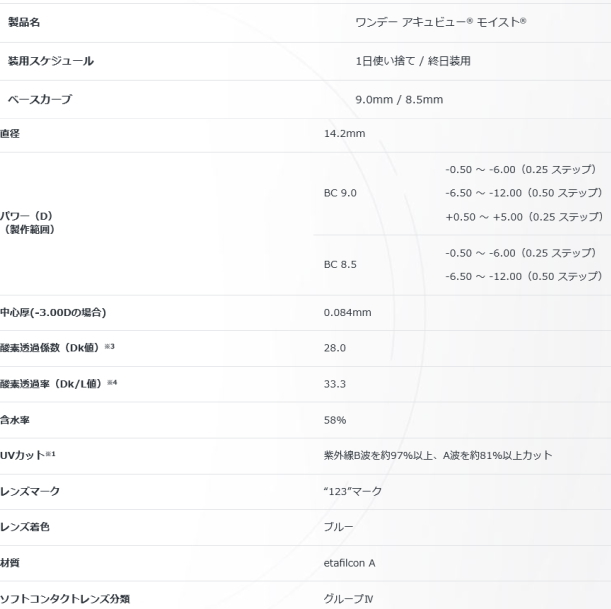This screenshot has width=611, height=609.
Task: Click the oxygen permeability value 28.0
Action: 335,346
